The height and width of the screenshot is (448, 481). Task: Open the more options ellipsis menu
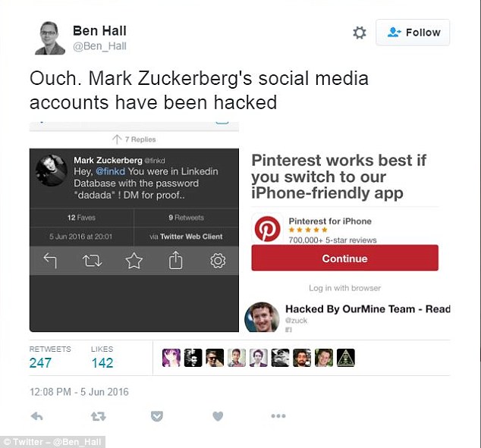(278, 415)
